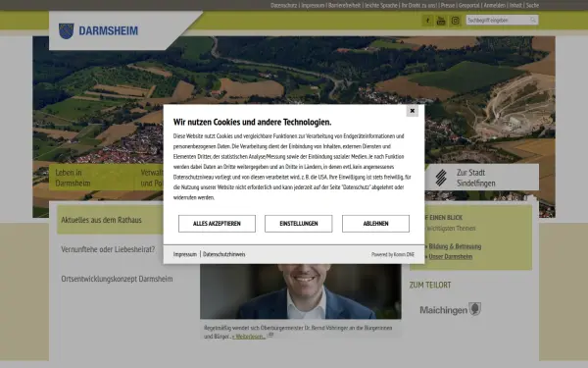The height and width of the screenshot is (368, 588).
Task: Open the Instagram icon in header
Action: [x=455, y=21]
